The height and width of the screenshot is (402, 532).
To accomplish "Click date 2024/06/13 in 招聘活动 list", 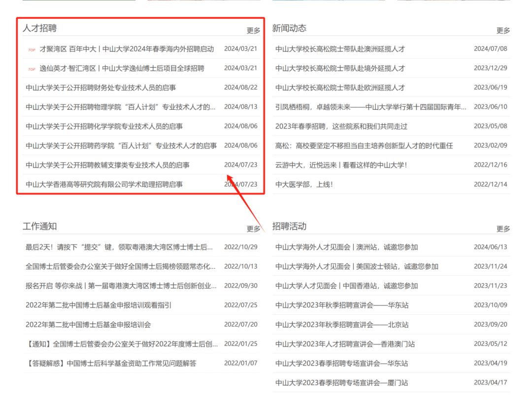I will [x=491, y=247].
